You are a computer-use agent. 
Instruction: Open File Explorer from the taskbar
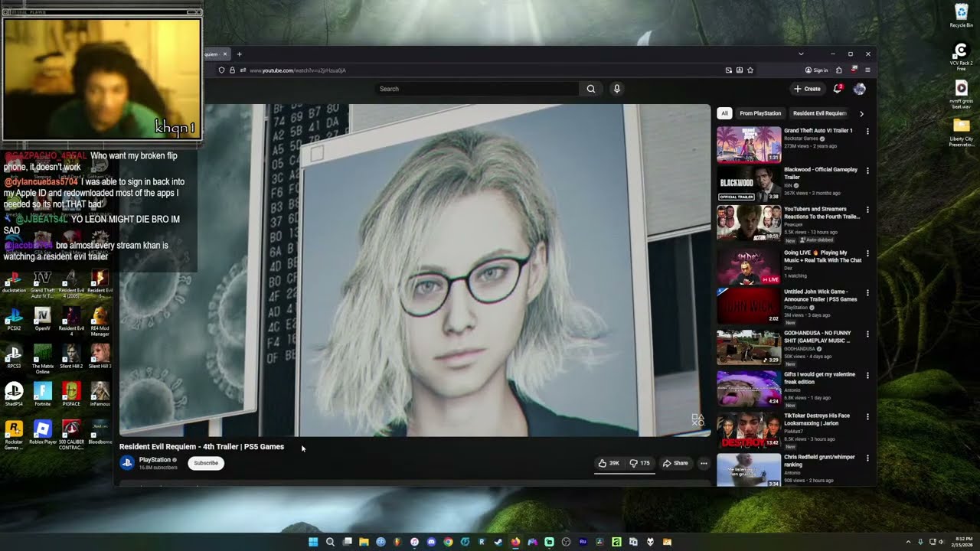364,542
